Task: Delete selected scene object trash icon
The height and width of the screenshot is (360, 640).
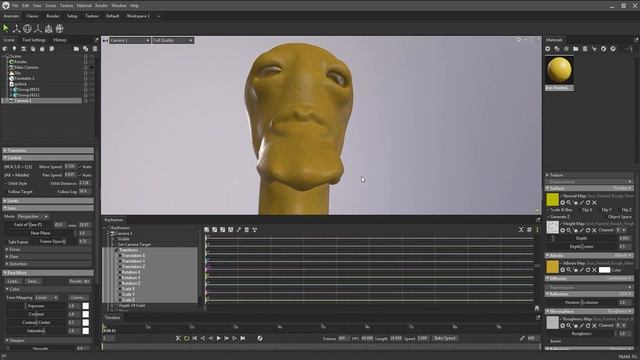Action: [x=95, y=49]
